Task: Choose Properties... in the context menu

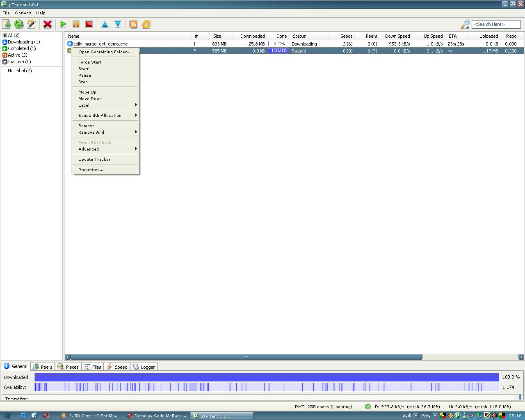Action: tap(105, 169)
